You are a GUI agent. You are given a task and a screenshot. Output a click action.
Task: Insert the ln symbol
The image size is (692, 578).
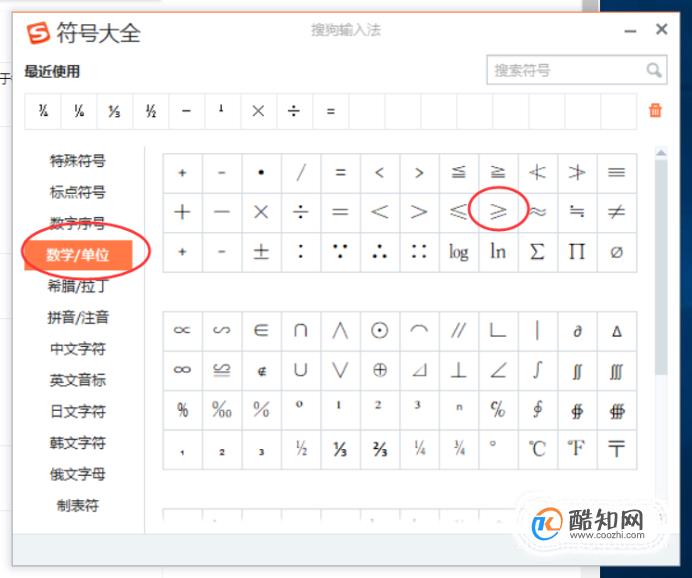click(x=498, y=252)
